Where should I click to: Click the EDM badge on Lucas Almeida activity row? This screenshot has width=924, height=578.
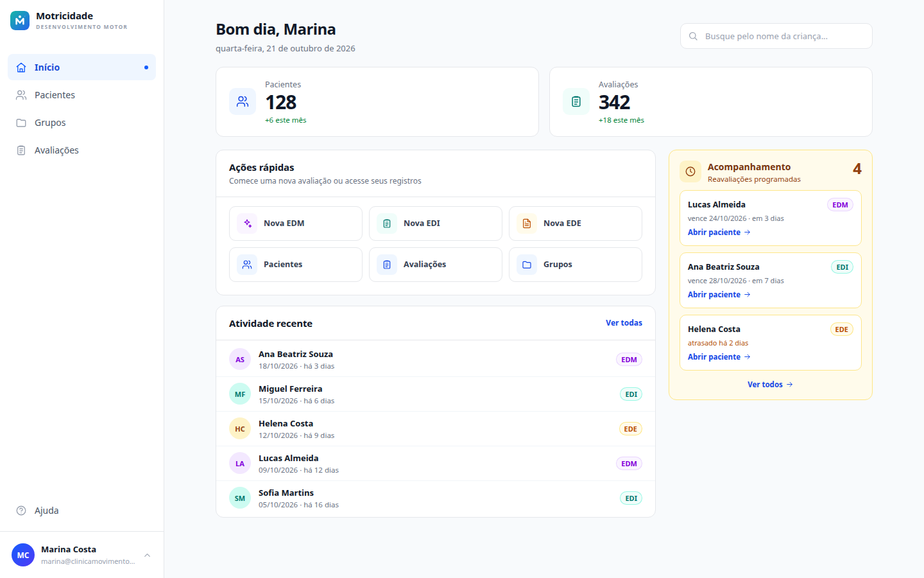[629, 464]
